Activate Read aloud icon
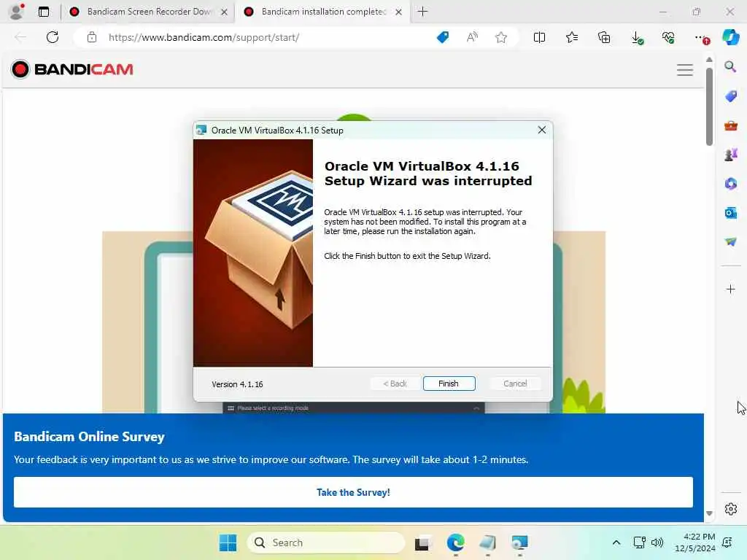Viewport: 747px width, 560px height. (x=472, y=37)
